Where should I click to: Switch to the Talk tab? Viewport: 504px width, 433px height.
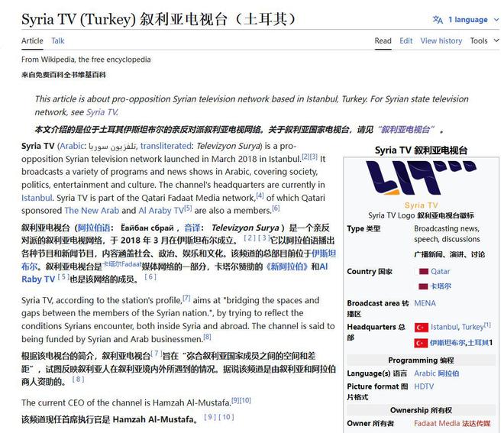click(58, 41)
